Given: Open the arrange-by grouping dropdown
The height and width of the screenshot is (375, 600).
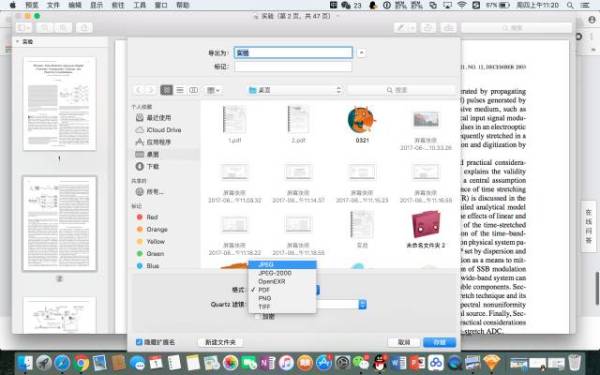Looking at the screenshot, I should pyautogui.click(x=213, y=90).
